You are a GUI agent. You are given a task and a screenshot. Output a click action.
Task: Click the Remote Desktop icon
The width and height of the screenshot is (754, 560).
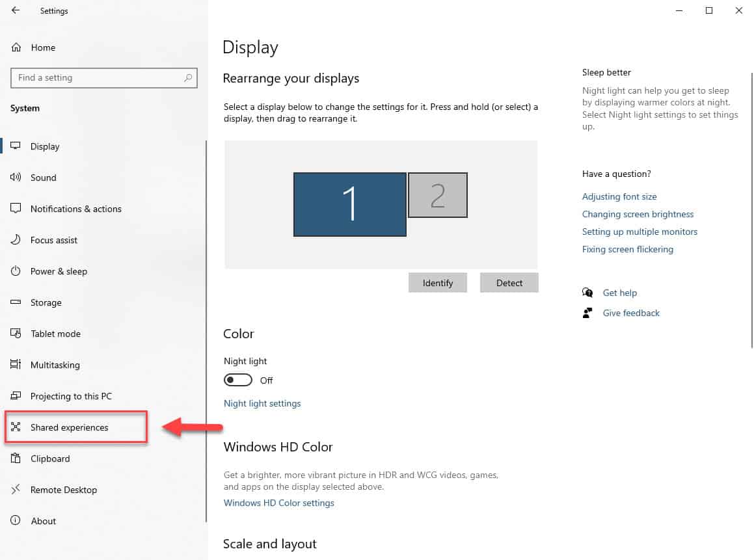16,489
